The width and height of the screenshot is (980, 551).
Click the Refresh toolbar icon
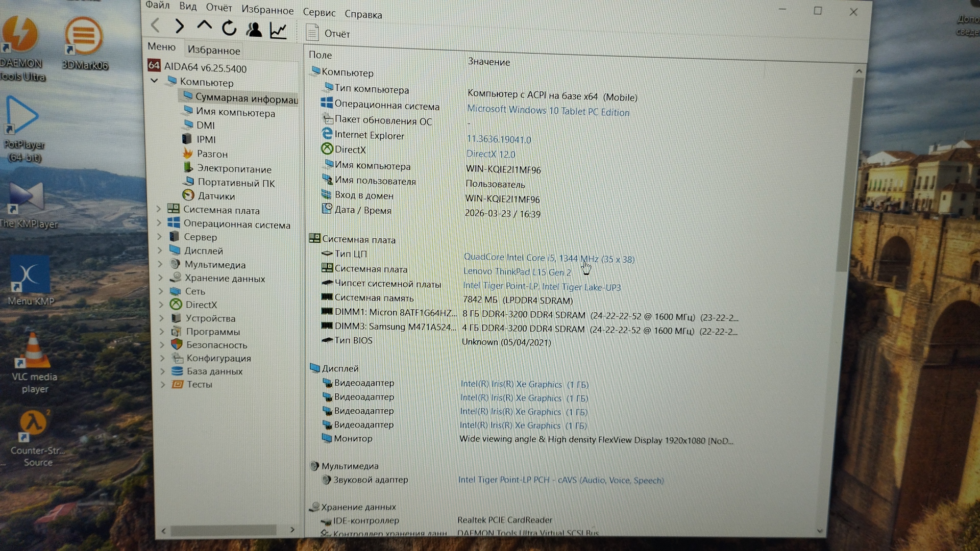point(229,28)
